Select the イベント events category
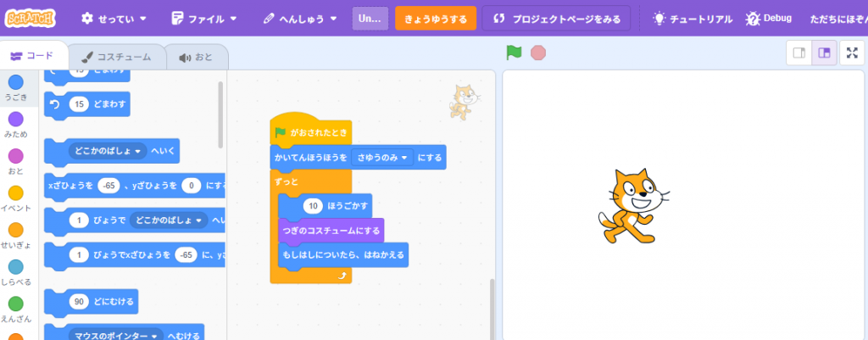Viewport: 868px width, 340px height. [x=15, y=198]
